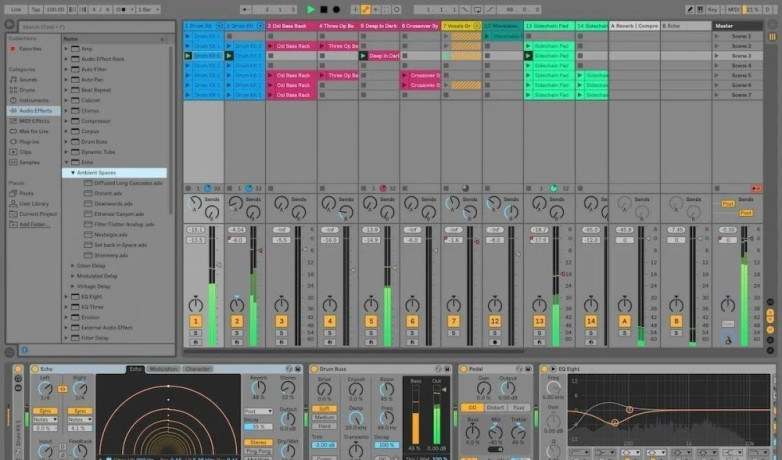This screenshot has width=782, height=460.
Task: Toggle the MIDI map mode switch
Action: point(734,9)
